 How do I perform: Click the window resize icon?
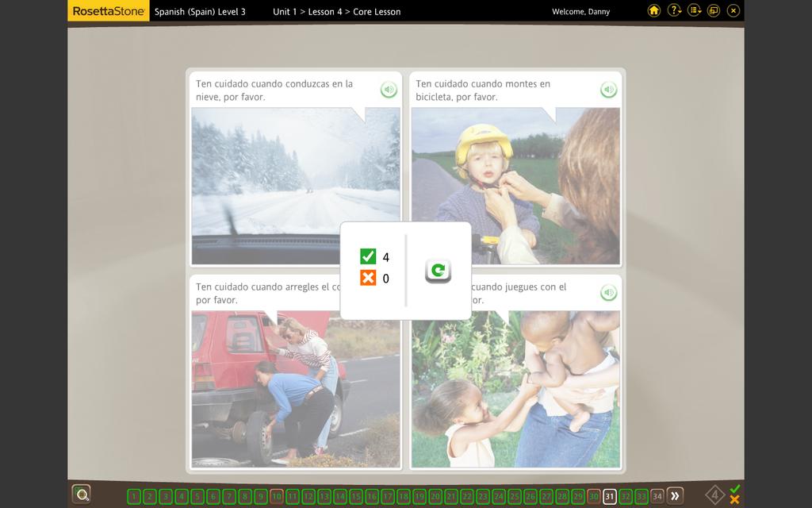click(x=714, y=10)
